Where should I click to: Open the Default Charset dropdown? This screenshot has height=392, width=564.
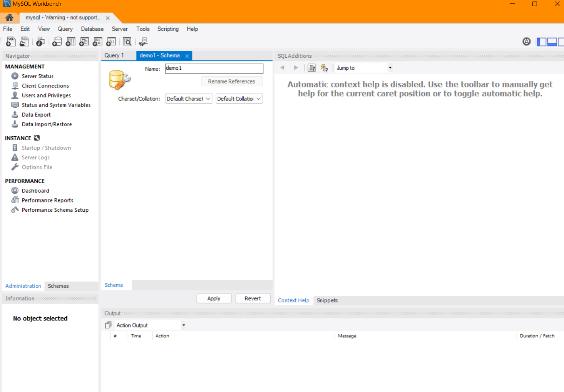click(x=189, y=99)
